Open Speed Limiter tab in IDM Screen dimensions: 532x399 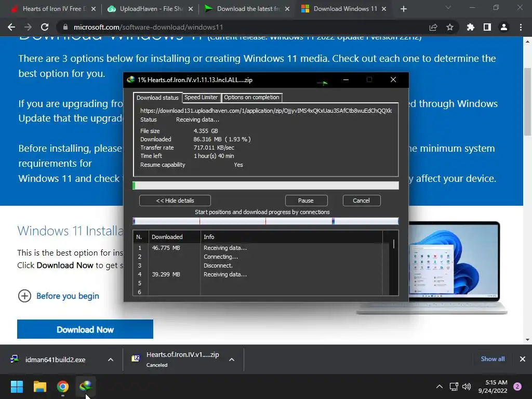click(201, 97)
